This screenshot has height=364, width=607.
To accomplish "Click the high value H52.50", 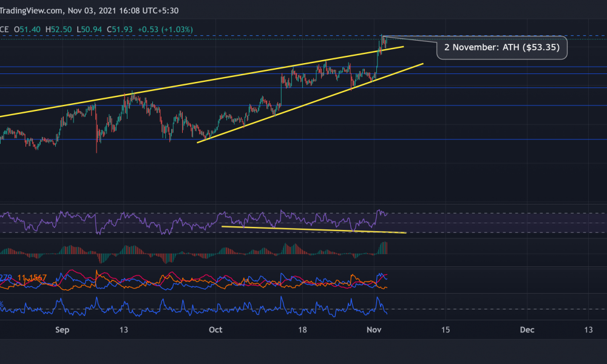I will coord(58,29).
